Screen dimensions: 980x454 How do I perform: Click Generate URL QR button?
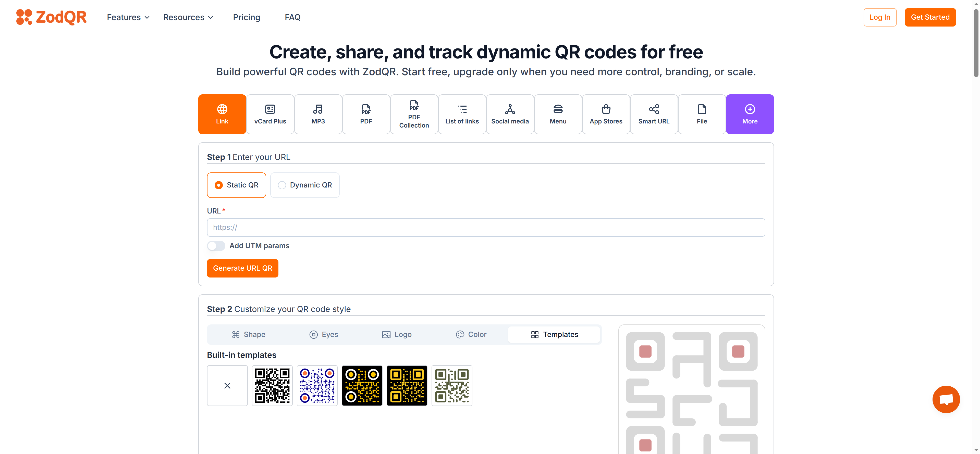(243, 268)
